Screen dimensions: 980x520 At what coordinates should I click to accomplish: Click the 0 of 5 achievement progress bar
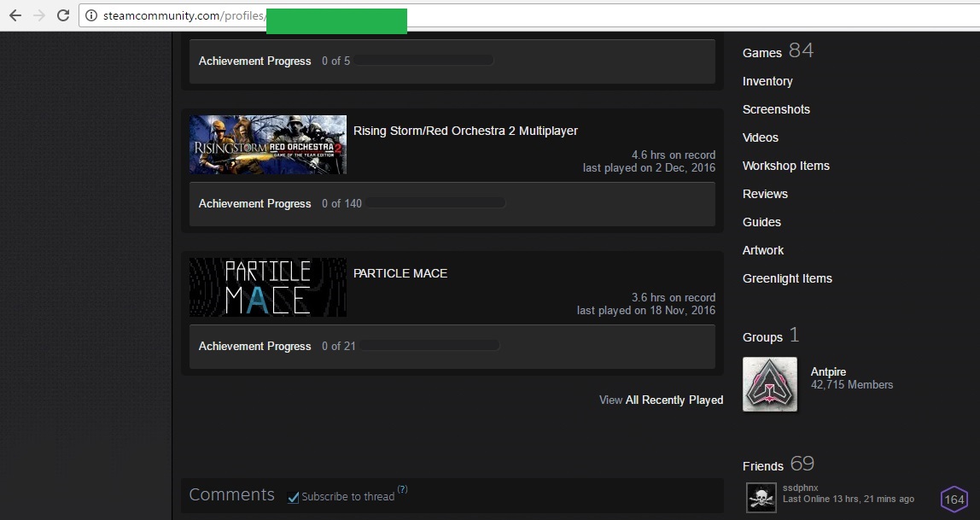423,61
